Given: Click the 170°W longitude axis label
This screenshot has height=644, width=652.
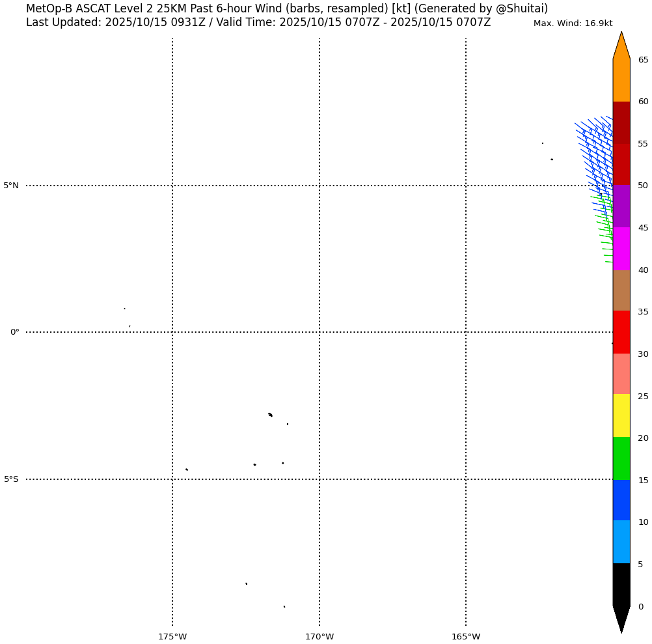Looking at the screenshot, I should (x=319, y=637).
